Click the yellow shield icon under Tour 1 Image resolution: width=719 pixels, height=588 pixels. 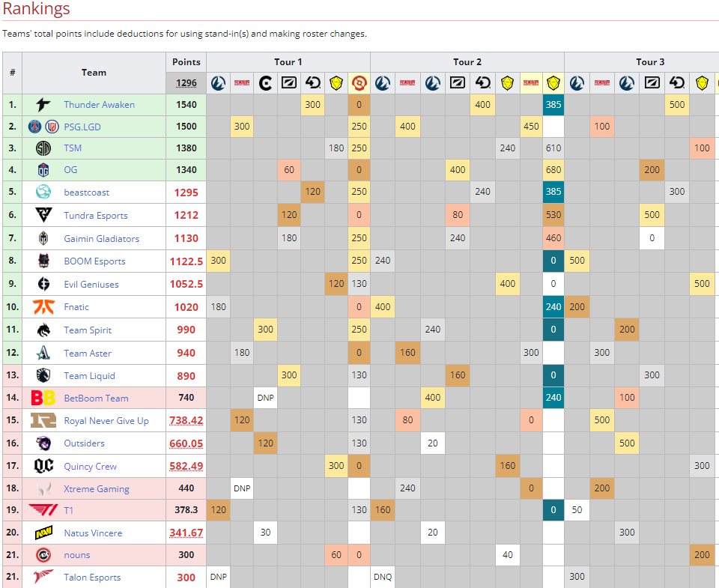tap(336, 83)
